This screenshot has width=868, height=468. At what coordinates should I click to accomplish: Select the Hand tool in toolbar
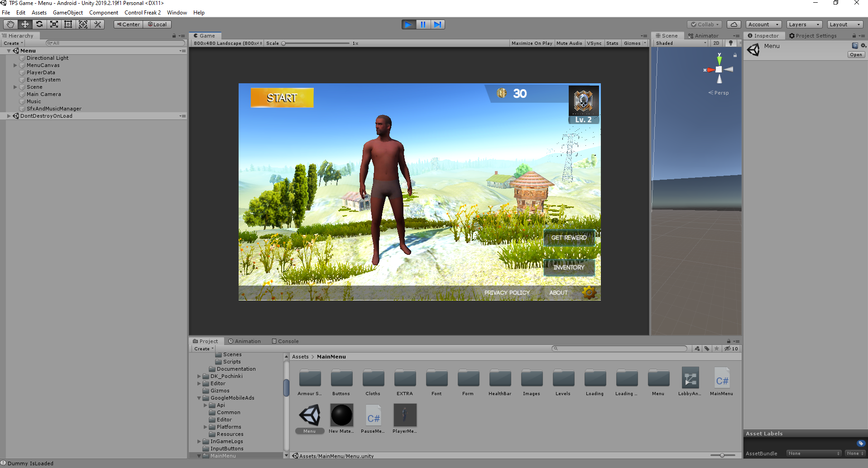10,24
